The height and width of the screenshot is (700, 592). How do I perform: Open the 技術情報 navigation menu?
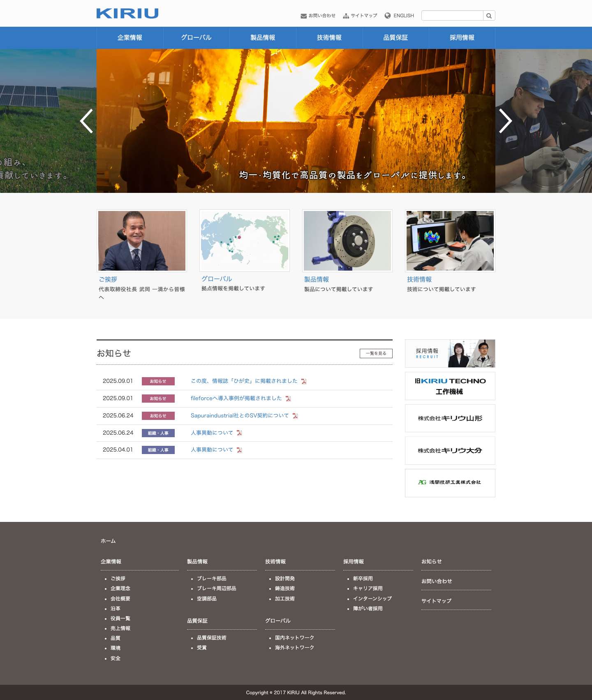click(329, 38)
